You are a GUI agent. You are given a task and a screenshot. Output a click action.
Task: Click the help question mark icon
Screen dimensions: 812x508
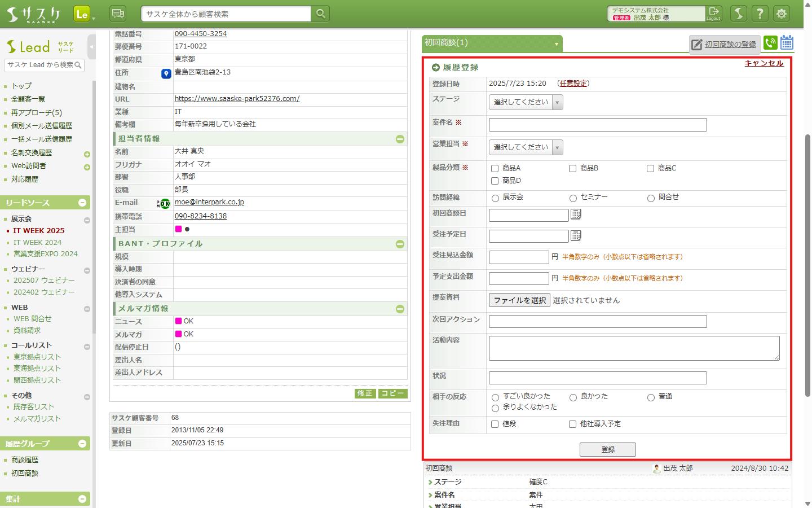click(x=760, y=14)
